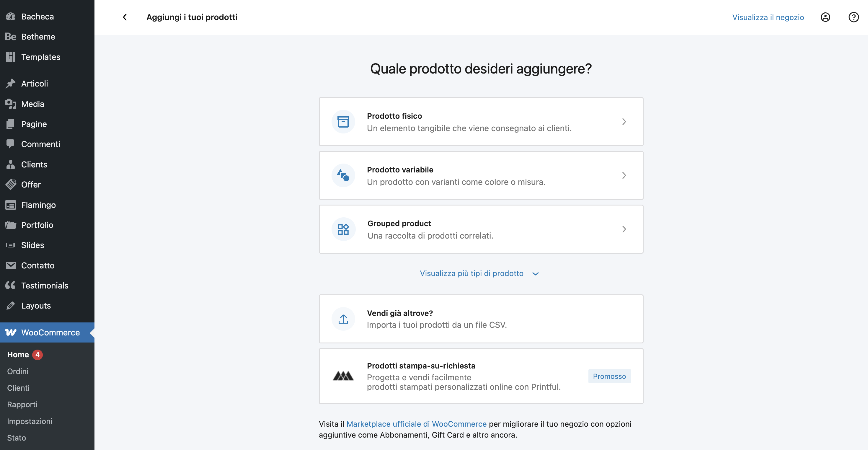
Task: Open Prodotto fisico chevron arrow
Action: click(x=624, y=122)
